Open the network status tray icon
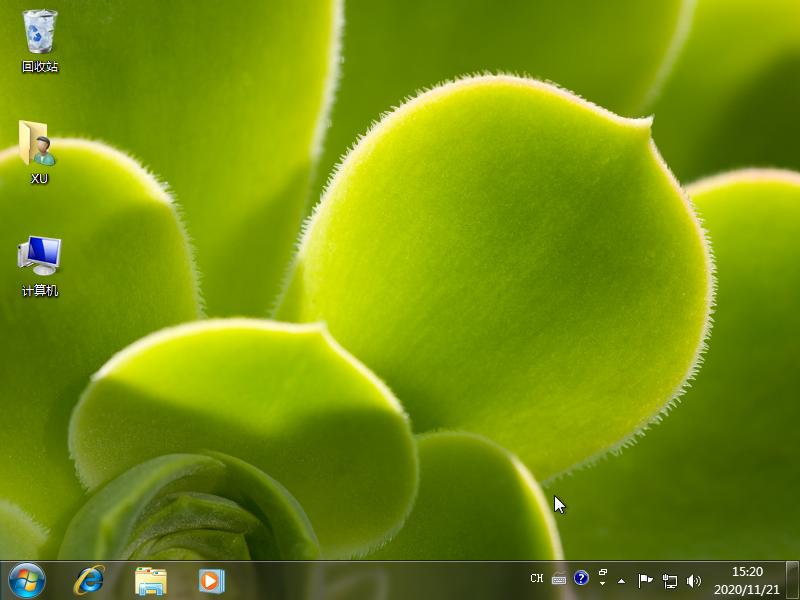 670,578
